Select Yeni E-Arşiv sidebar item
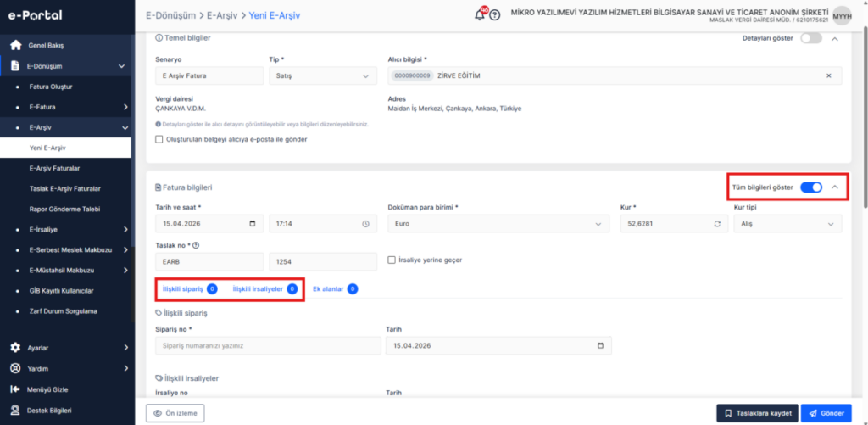Image resolution: width=868 pixels, height=425 pixels. tap(65, 148)
